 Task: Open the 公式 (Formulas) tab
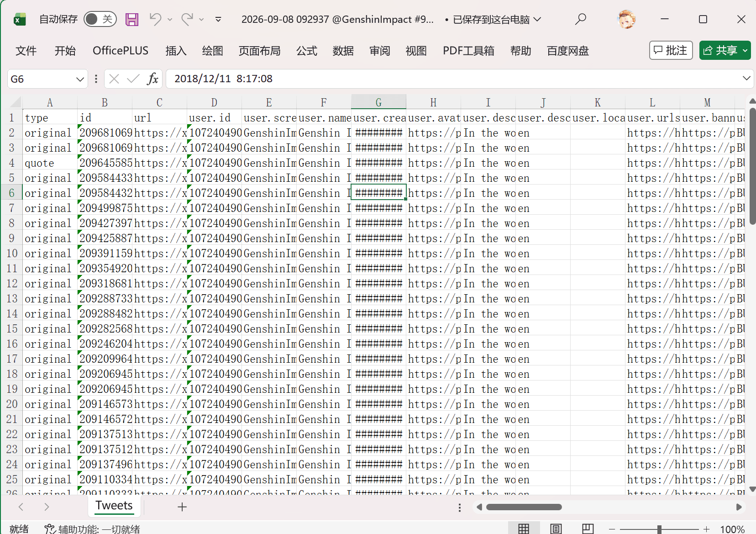307,51
